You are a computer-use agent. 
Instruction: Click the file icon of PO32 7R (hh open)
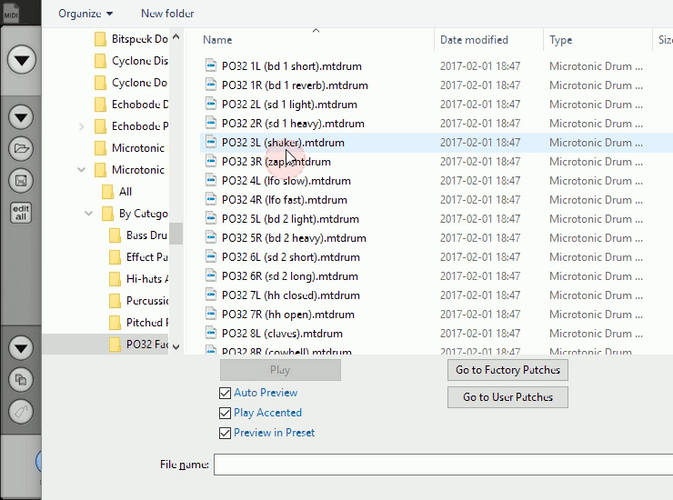pyautogui.click(x=211, y=314)
